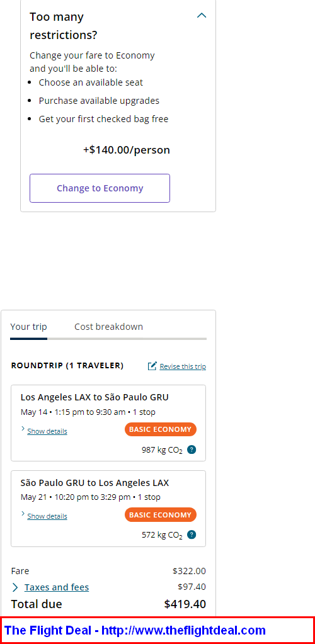Screen dimensions: 315x644
Task: Click The Flight Deal website banner
Action: point(157,630)
